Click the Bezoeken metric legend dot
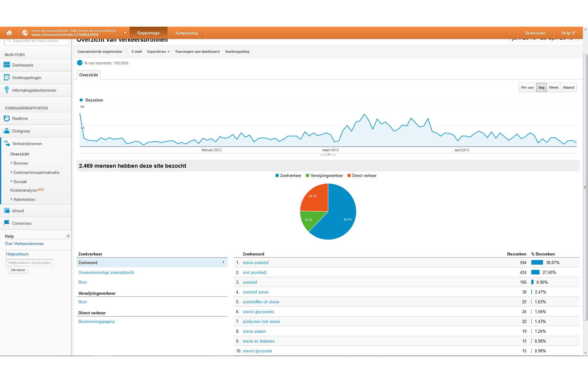 (x=81, y=100)
